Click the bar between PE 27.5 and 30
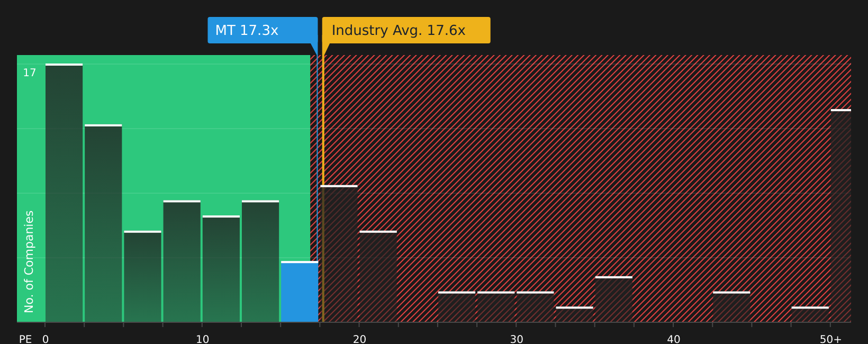Screen dimensions: 868x344 pos(496,306)
